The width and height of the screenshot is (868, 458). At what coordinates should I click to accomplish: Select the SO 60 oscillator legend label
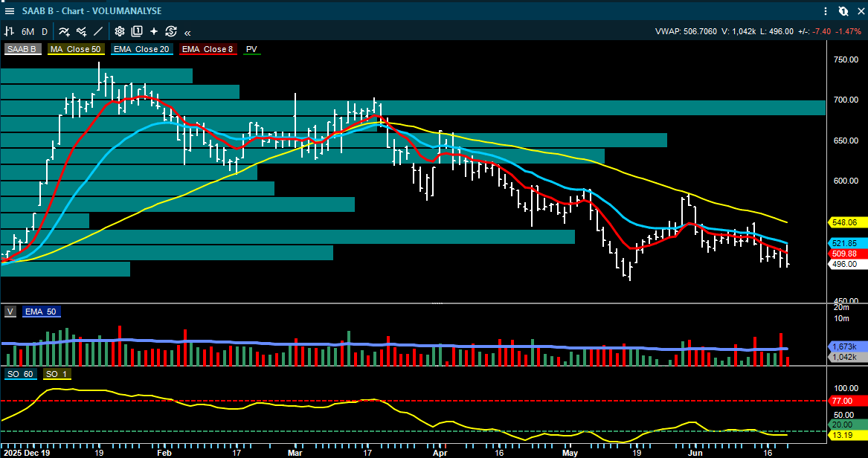[x=21, y=375]
